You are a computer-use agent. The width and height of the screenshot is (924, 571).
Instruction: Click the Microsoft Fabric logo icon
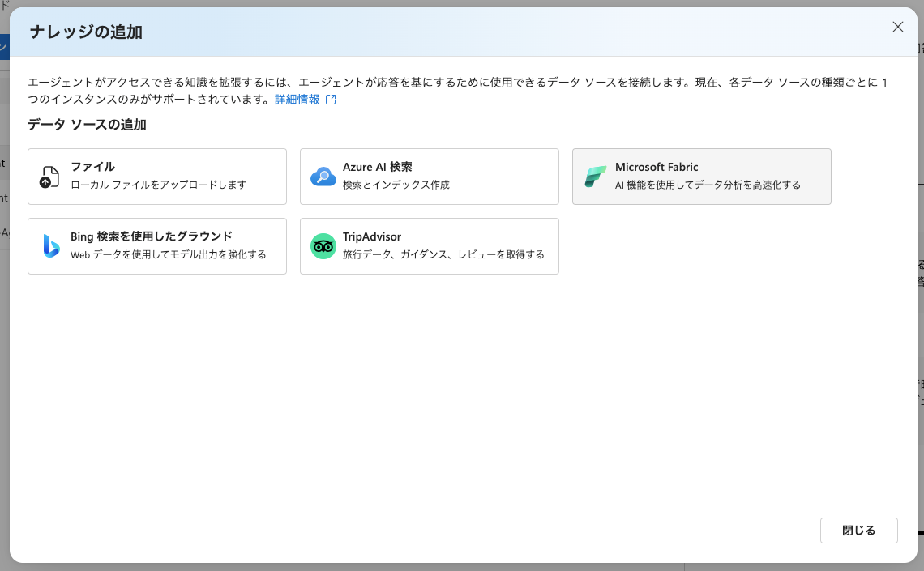point(595,177)
